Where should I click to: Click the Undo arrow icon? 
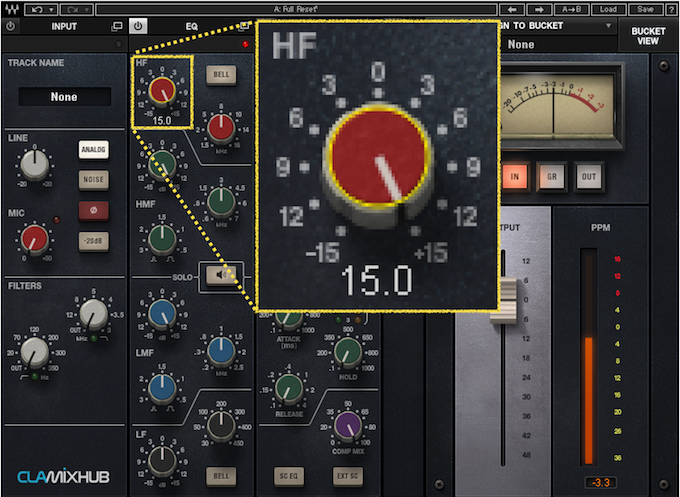point(36,9)
